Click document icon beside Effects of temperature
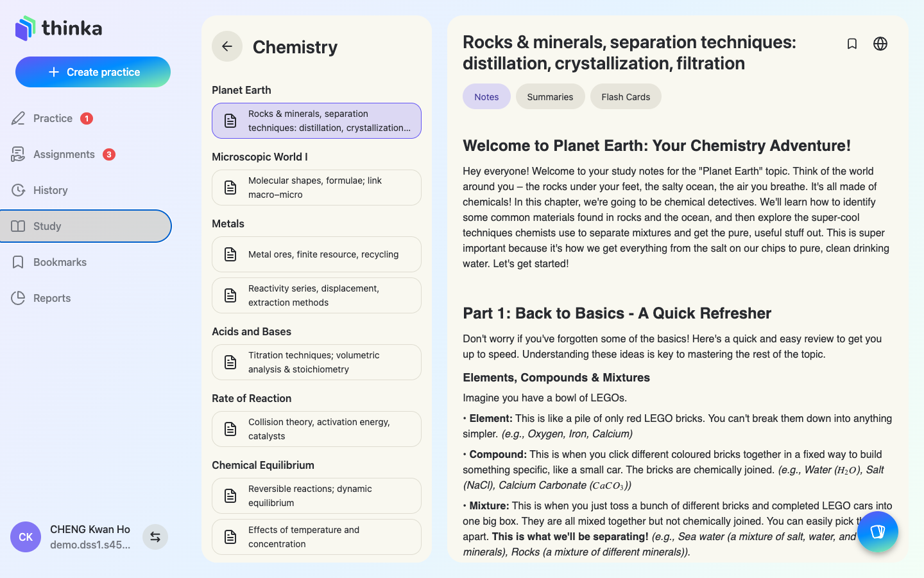The image size is (924, 578). click(230, 537)
